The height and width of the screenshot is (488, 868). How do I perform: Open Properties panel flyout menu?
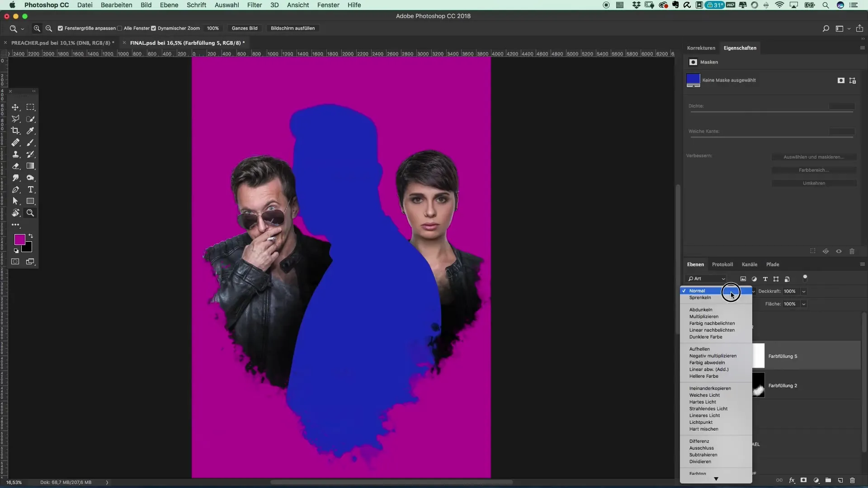click(862, 48)
